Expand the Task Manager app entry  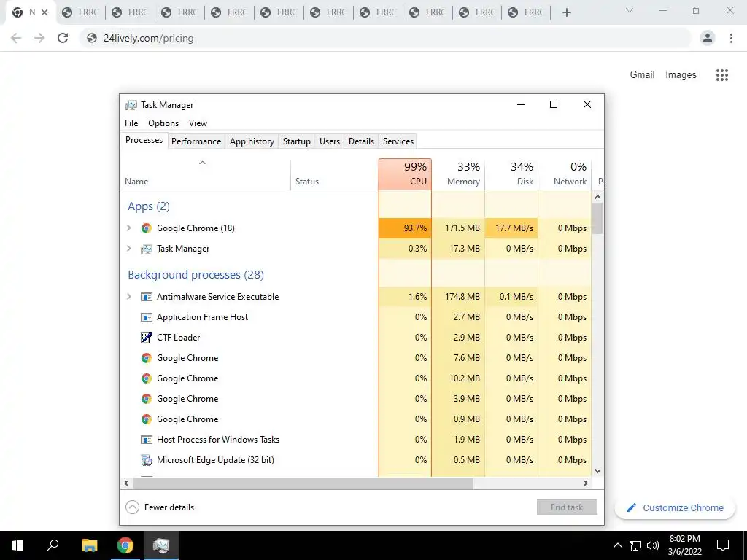tap(128, 249)
